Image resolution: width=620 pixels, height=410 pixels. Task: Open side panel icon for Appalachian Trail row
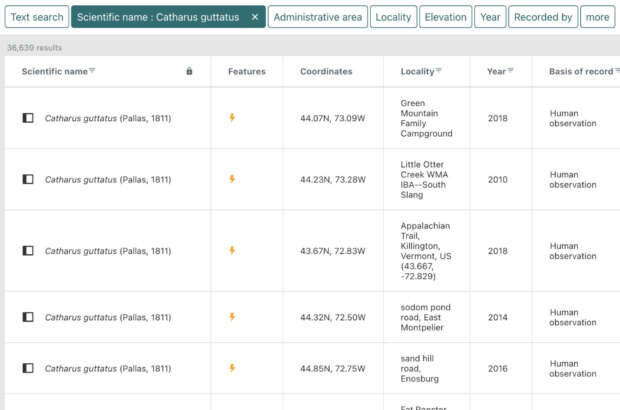coord(28,250)
